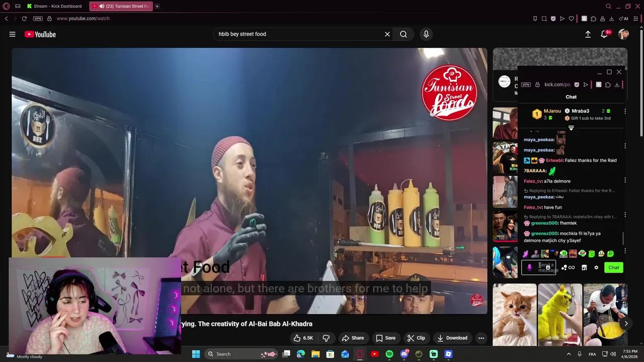644x362 pixels.
Task: Go to the YouTube home logo
Action: point(40,34)
